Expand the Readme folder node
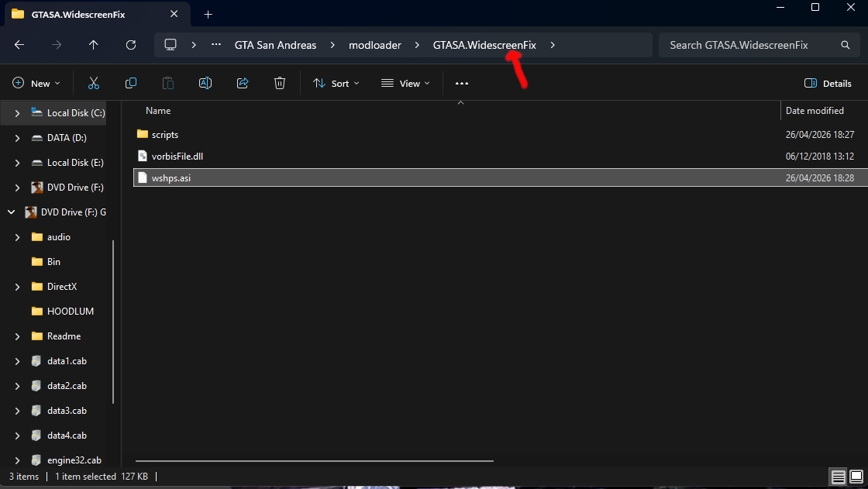This screenshot has height=489, width=868. point(17,336)
